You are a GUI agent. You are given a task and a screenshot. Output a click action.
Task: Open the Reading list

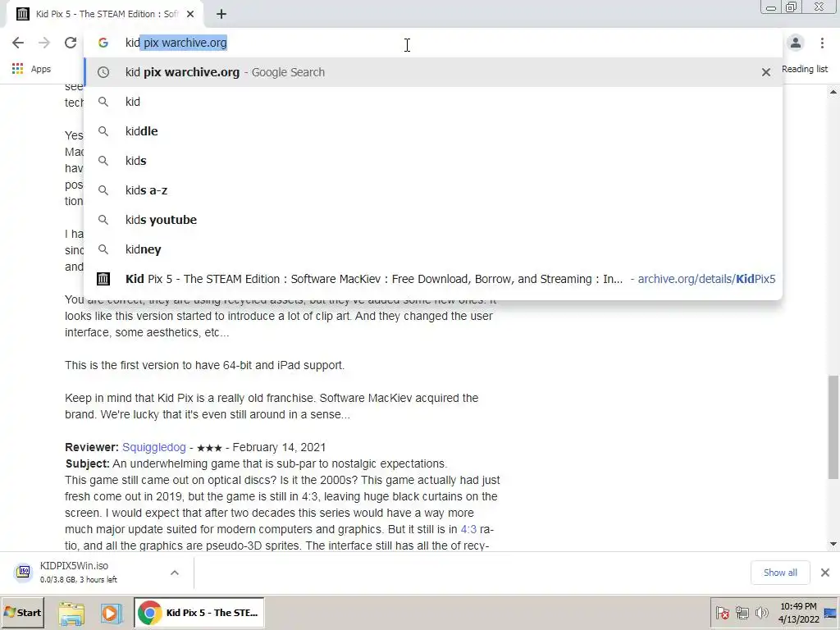click(805, 69)
